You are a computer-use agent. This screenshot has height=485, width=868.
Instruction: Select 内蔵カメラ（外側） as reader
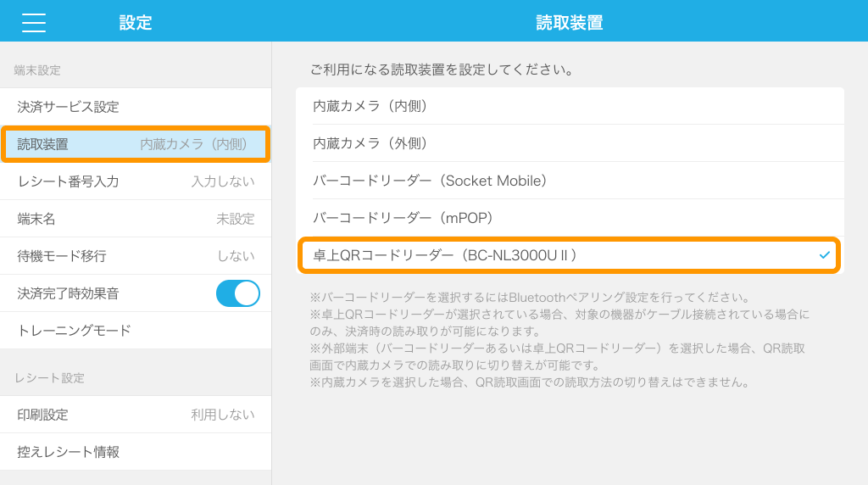tap(570, 143)
